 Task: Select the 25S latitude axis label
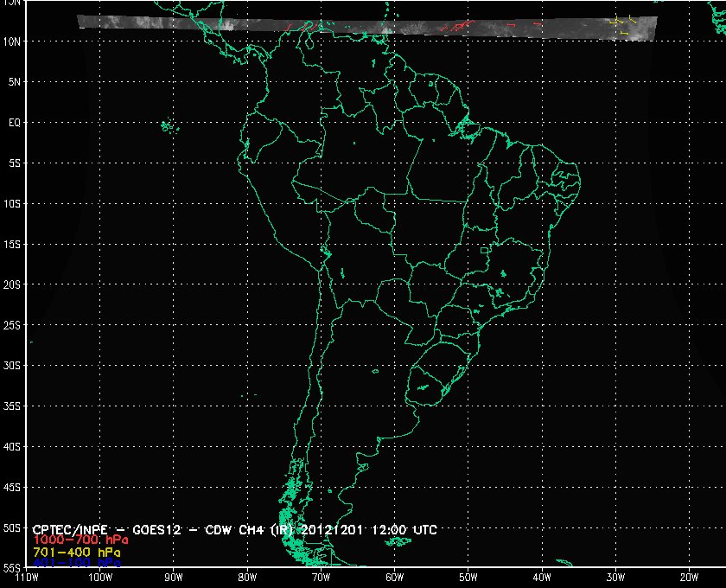14,325
